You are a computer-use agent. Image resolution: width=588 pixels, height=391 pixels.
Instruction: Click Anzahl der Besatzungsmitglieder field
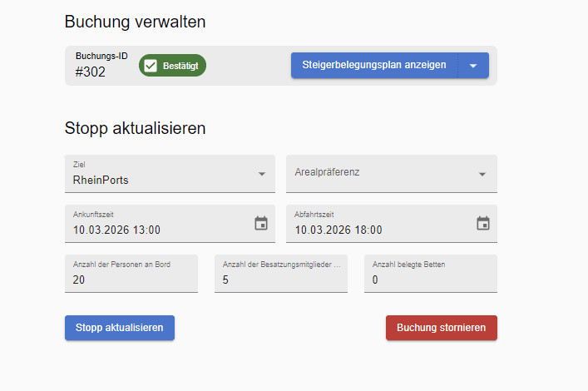(281, 274)
